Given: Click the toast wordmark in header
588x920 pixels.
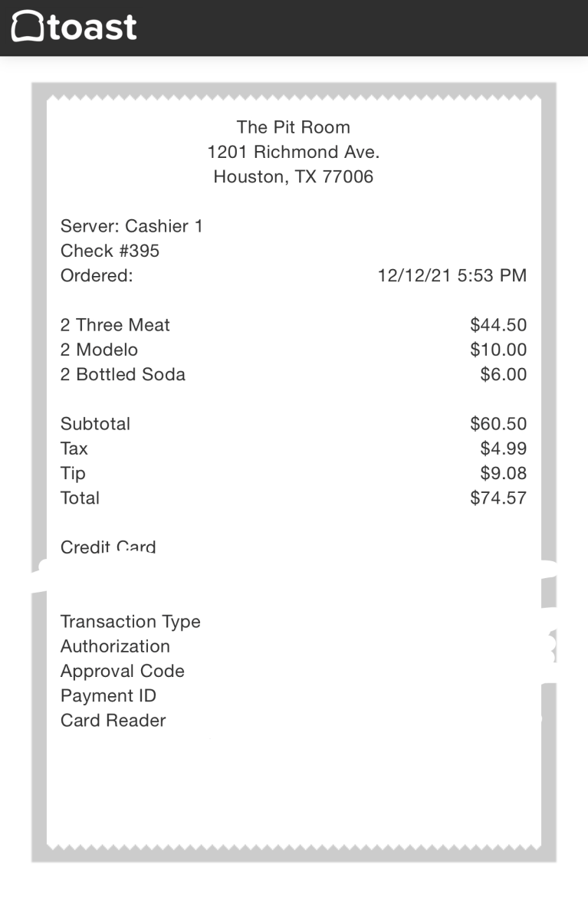Looking at the screenshot, I should click(93, 27).
